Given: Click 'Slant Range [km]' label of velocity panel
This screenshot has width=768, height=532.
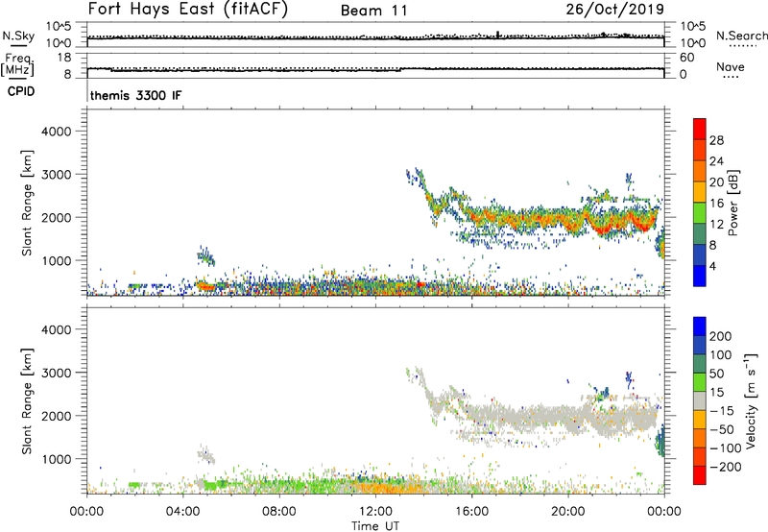Looking at the screenshot, I should click(x=27, y=401).
